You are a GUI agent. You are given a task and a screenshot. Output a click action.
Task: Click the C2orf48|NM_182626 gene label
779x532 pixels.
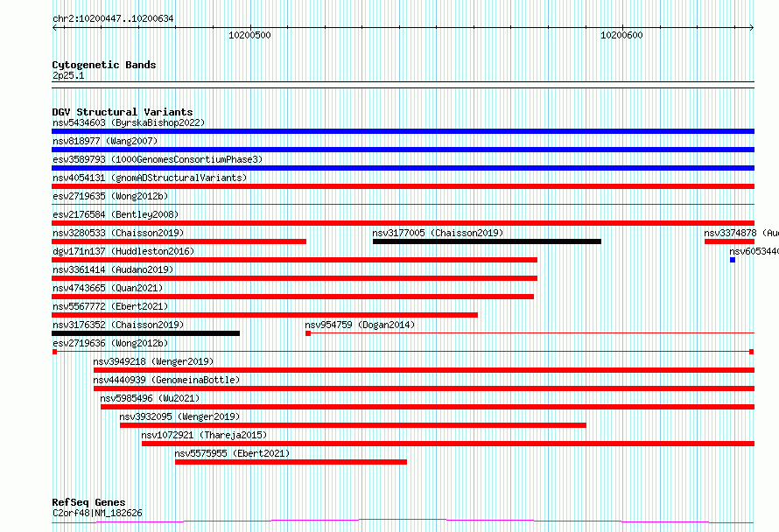pyautogui.click(x=97, y=513)
